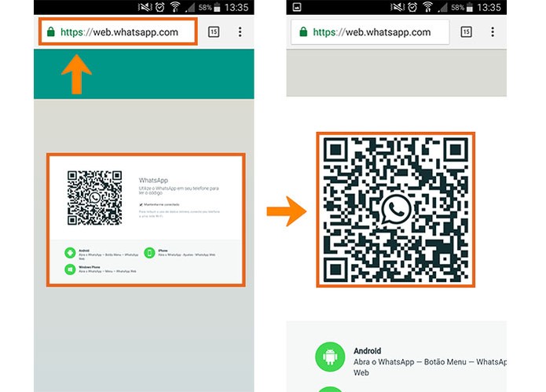546x392 pixels.
Task: Tap the Wi-Fi status icon on right phone
Action: [x=427, y=7]
